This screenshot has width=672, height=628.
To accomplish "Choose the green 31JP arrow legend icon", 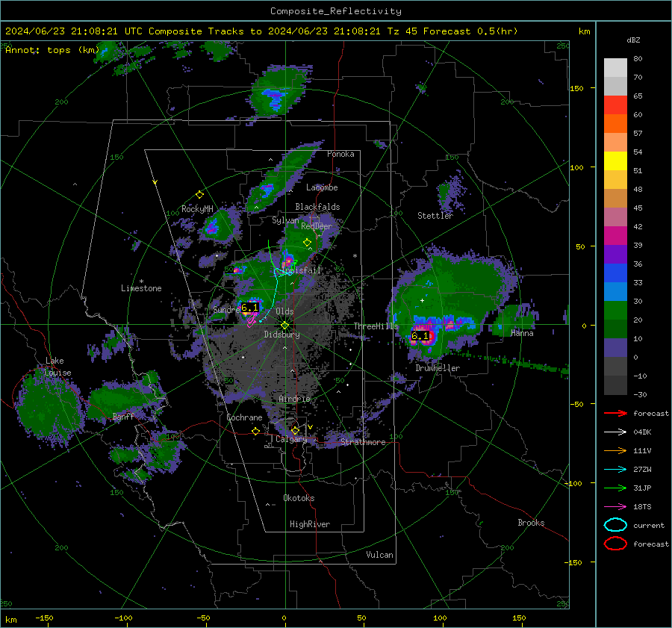I will (615, 488).
